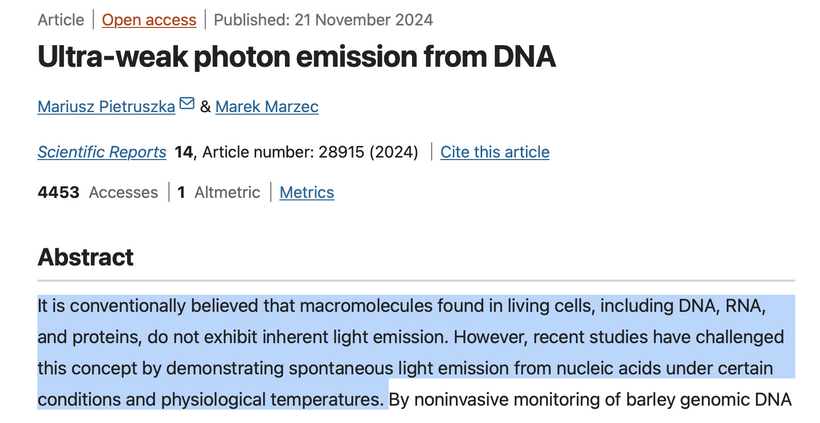Click the 4453 Accesses count
This screenshot has height=423, width=820.
[98, 192]
